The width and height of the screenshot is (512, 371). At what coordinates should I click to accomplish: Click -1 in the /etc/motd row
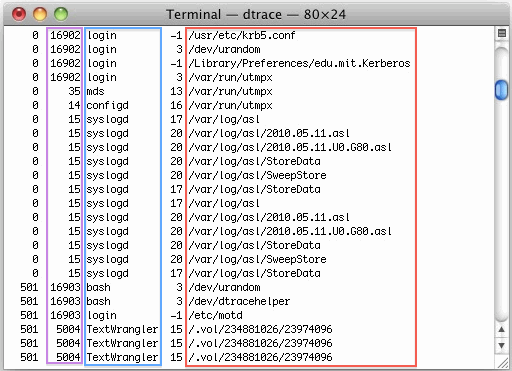(x=176, y=315)
